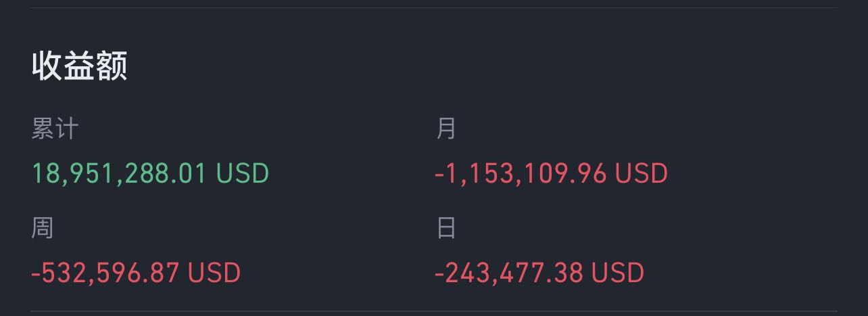Click the green USD unit after cumulative profit
This screenshot has width=868, height=316.
pyautogui.click(x=243, y=173)
